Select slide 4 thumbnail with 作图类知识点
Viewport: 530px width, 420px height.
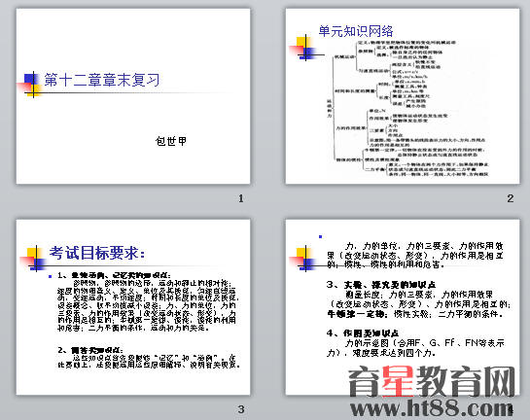coord(403,307)
